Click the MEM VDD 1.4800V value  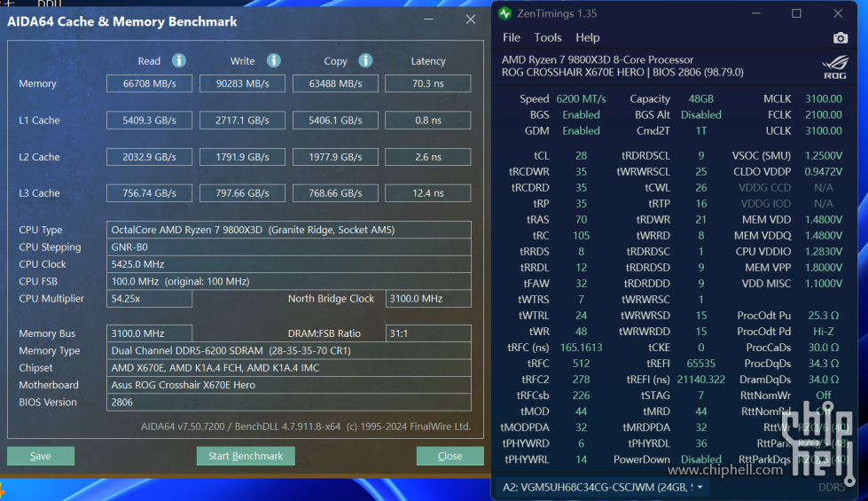tap(823, 220)
